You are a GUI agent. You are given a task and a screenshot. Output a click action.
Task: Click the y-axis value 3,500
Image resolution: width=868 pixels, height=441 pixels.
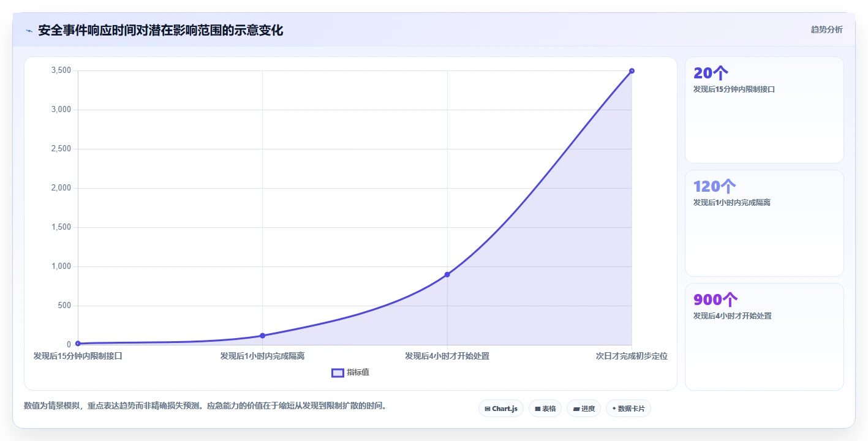click(61, 70)
